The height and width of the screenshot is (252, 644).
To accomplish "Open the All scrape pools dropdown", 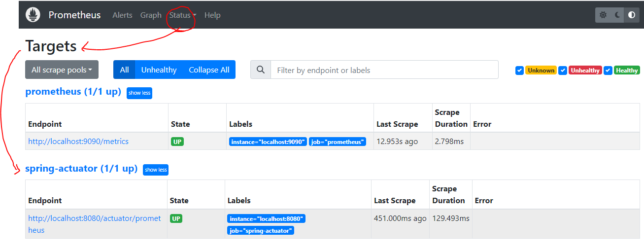I will click(62, 70).
